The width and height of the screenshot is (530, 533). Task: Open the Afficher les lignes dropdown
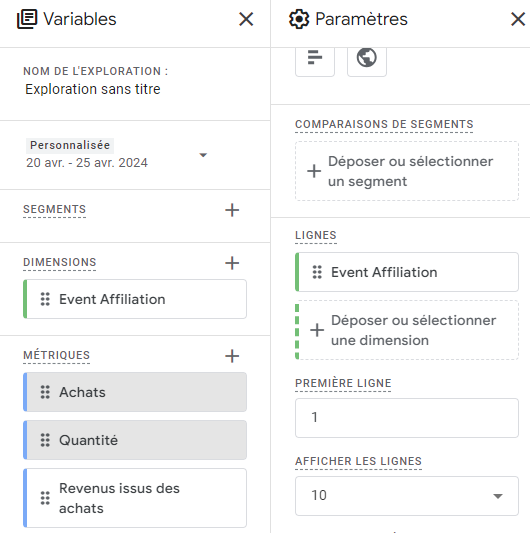[407, 496]
